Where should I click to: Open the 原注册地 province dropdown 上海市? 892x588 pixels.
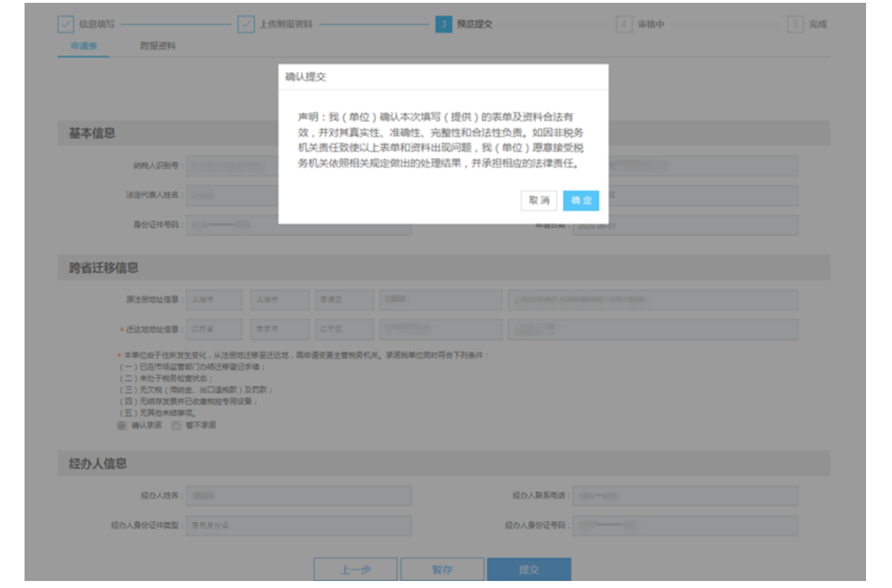tap(214, 299)
